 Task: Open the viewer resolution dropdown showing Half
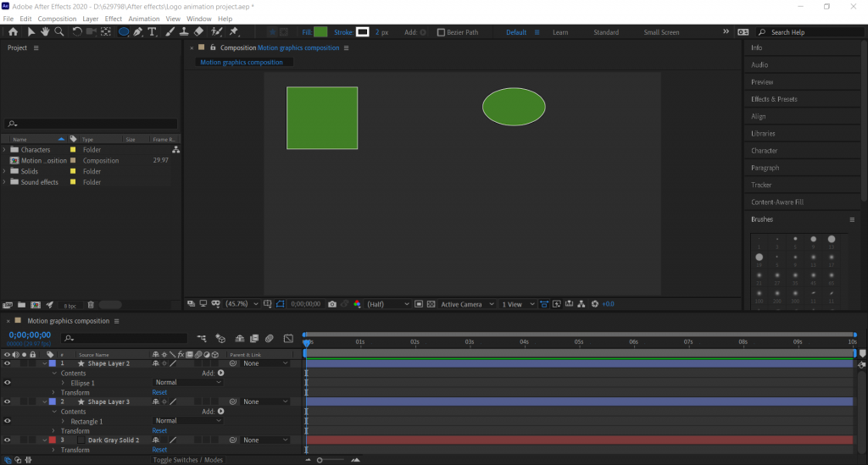[x=388, y=304]
